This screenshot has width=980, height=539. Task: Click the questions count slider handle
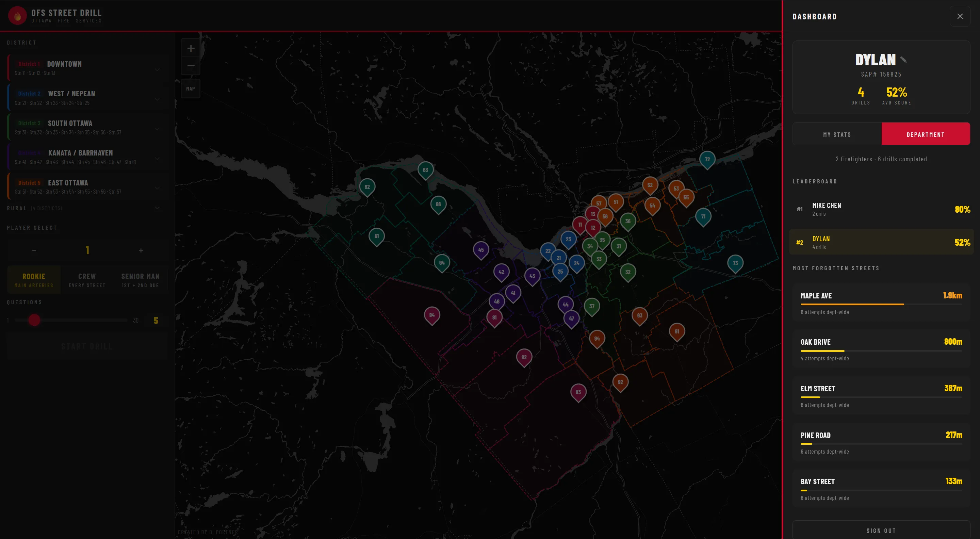click(34, 320)
